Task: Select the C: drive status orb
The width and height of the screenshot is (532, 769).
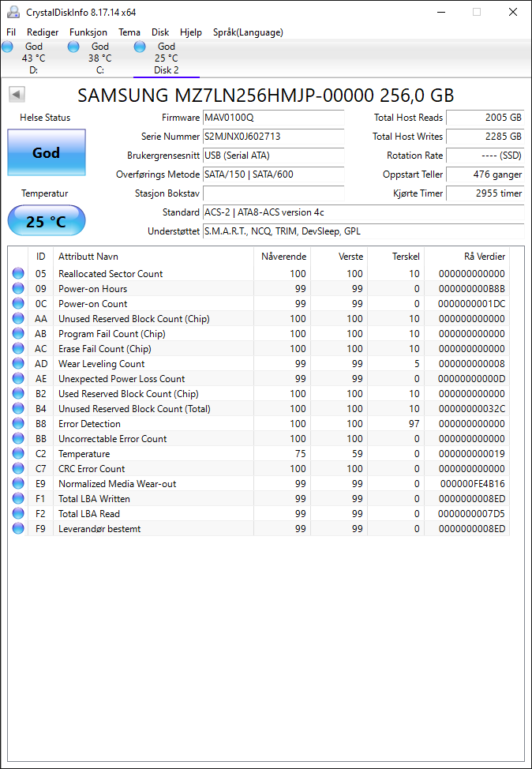Action: pyautogui.click(x=73, y=47)
